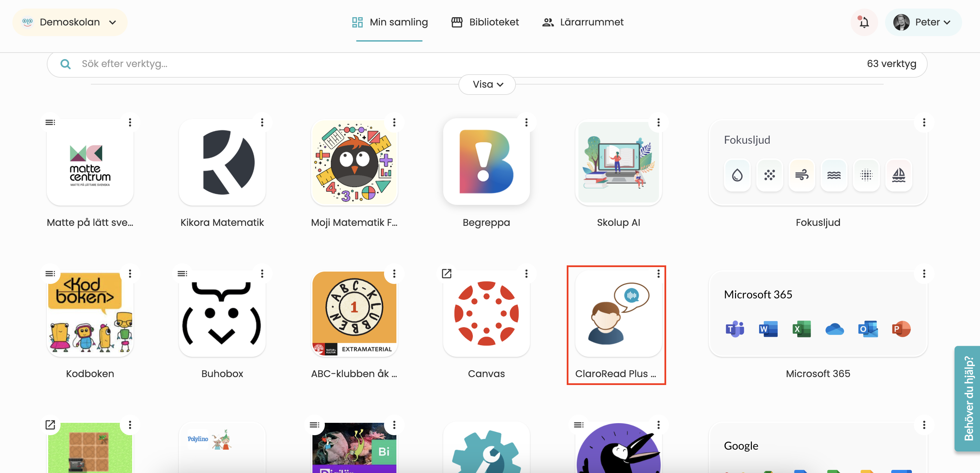Viewport: 980px width, 473px height.
Task: Click the 63 verktyg count label
Action: (x=891, y=64)
